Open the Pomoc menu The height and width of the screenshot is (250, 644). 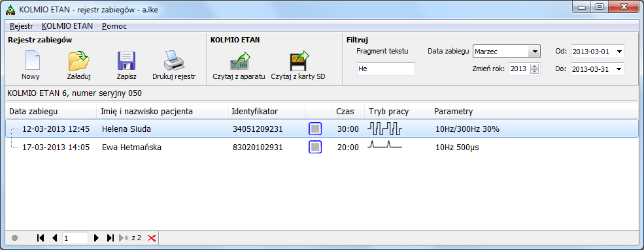click(x=114, y=26)
